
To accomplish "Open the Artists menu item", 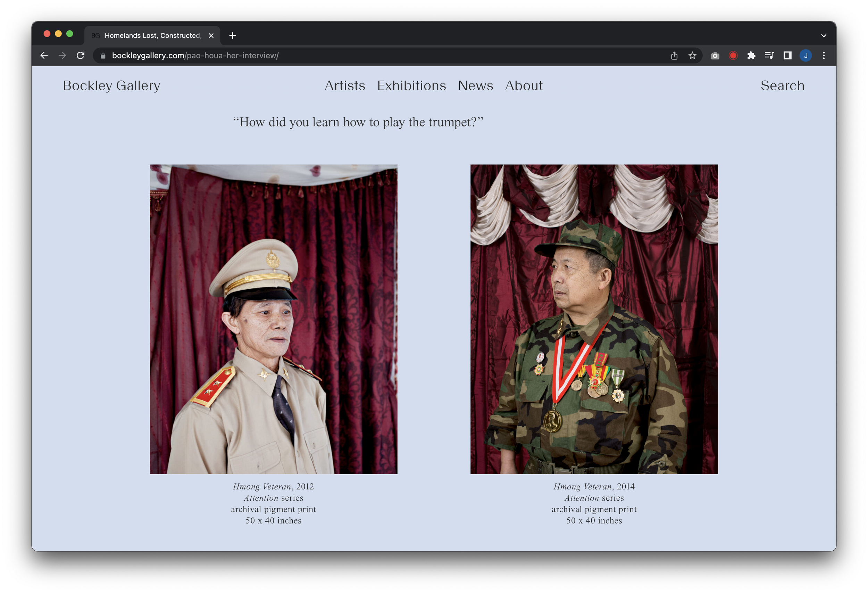I will [x=345, y=85].
